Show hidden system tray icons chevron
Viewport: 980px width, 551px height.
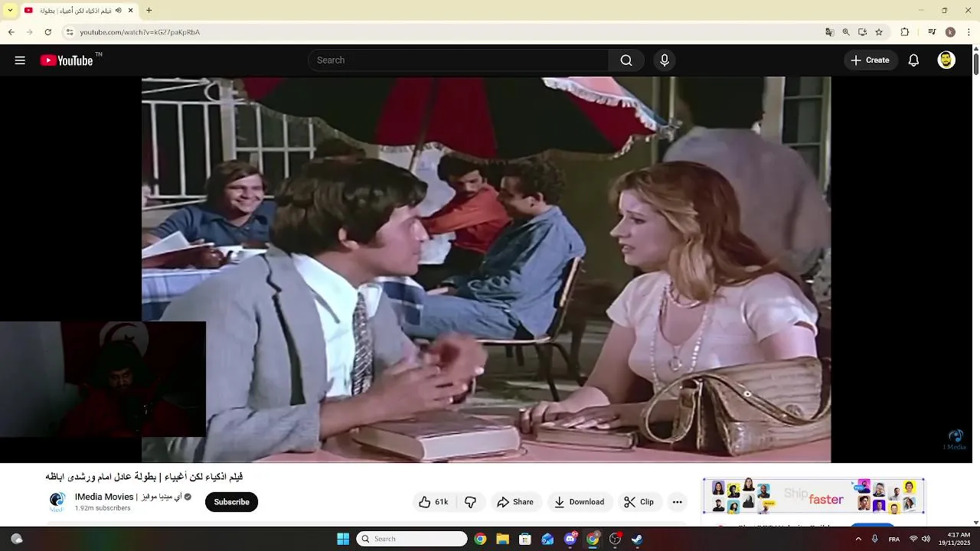point(858,539)
